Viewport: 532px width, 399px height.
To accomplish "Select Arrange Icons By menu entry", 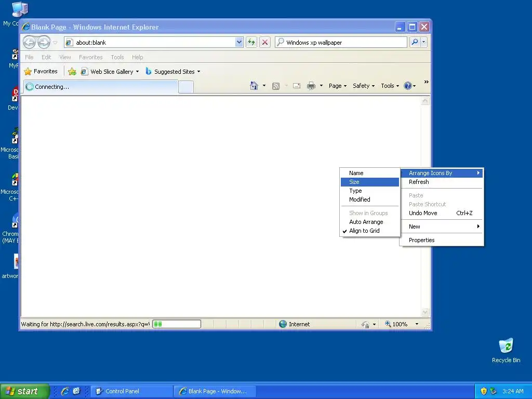I will pos(442,173).
